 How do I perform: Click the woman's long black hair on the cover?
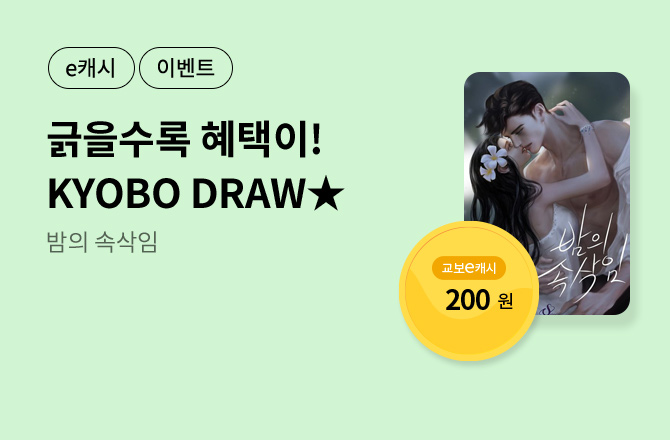[x=506, y=201]
